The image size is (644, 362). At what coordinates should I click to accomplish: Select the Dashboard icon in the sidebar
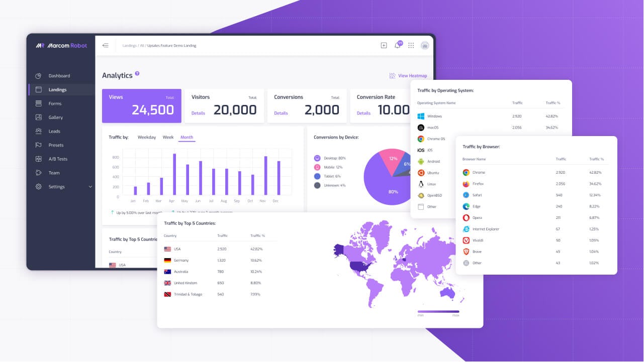(38, 76)
